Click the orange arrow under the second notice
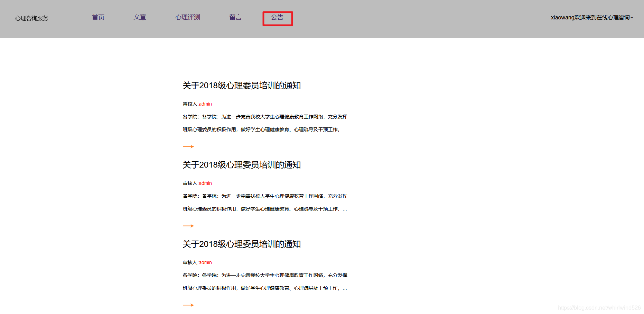The height and width of the screenshot is (314, 644). tap(188, 225)
